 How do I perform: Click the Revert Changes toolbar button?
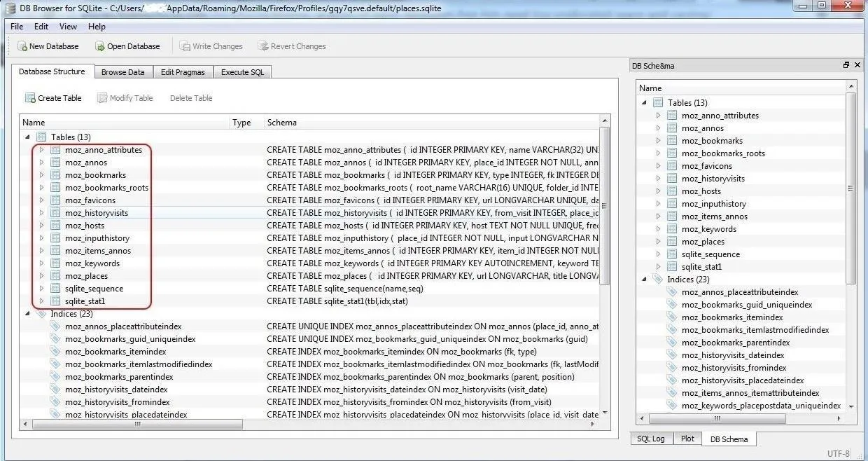point(291,46)
